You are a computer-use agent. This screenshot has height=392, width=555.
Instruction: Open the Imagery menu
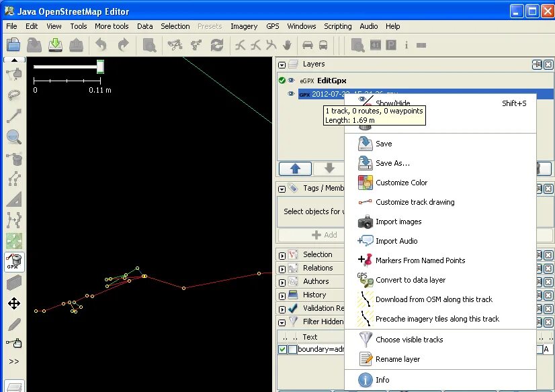tap(244, 26)
